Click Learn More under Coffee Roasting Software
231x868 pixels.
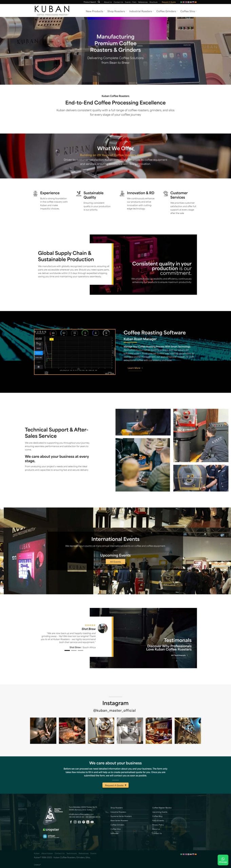pyautogui.click(x=135, y=368)
